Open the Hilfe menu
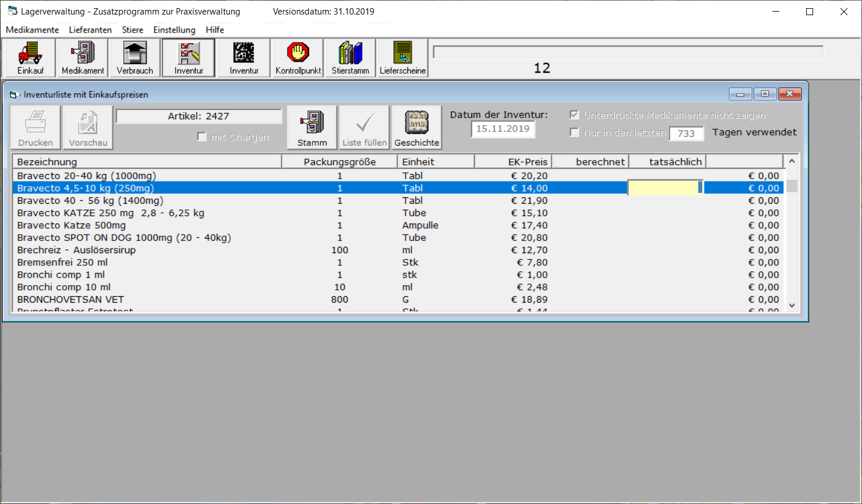 (x=215, y=30)
